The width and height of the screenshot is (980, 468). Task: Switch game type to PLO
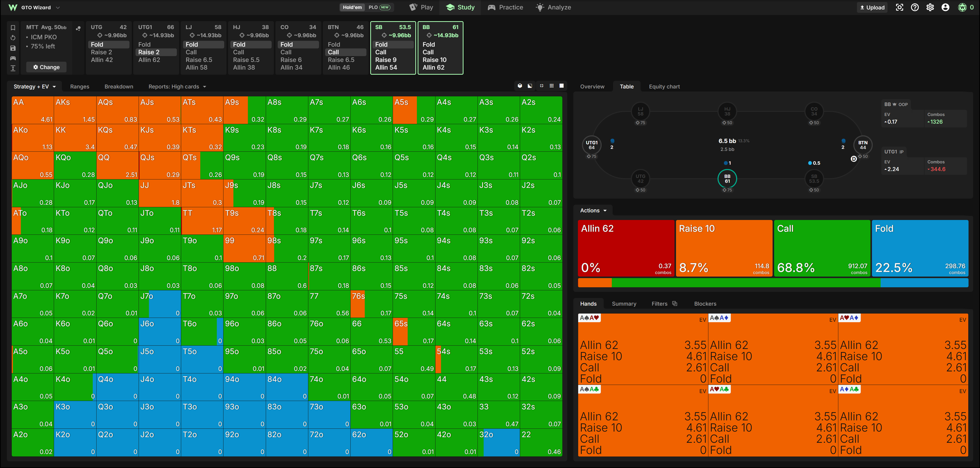[379, 7]
